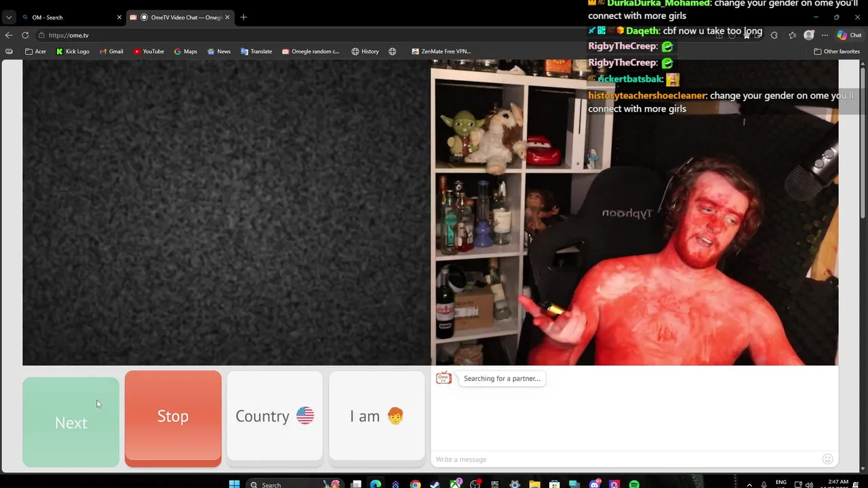Click the Next button

click(x=71, y=422)
